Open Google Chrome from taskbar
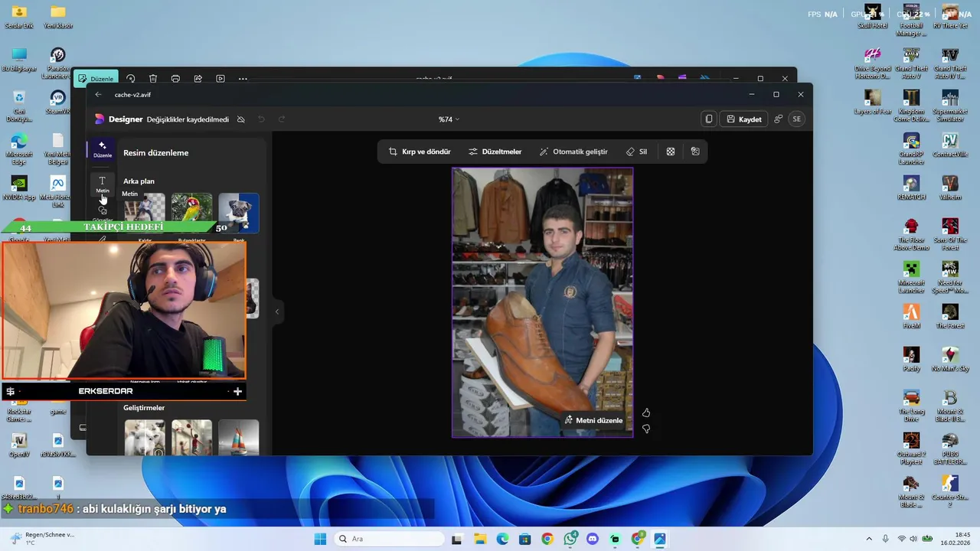The width and height of the screenshot is (980, 551). tap(547, 539)
